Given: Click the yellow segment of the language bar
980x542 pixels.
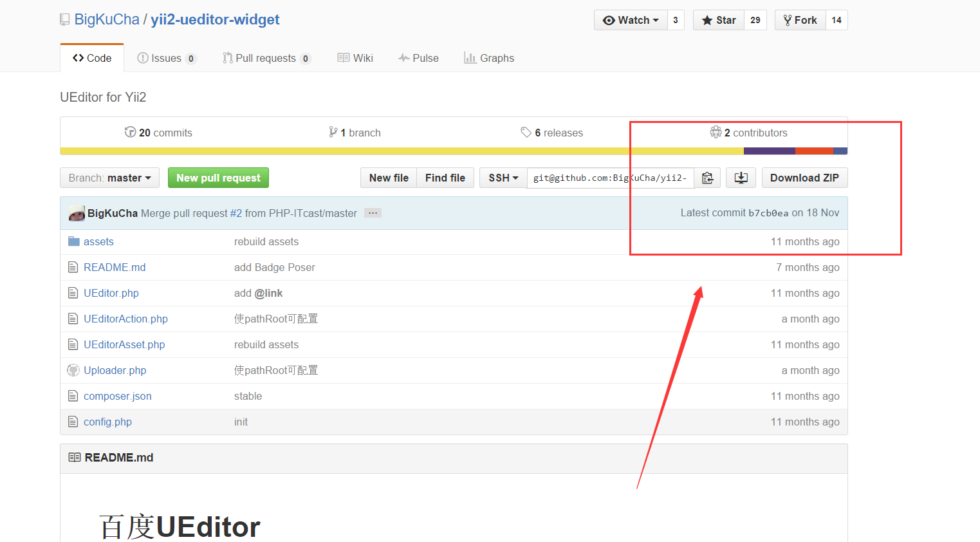Looking at the screenshot, I should pos(402,151).
